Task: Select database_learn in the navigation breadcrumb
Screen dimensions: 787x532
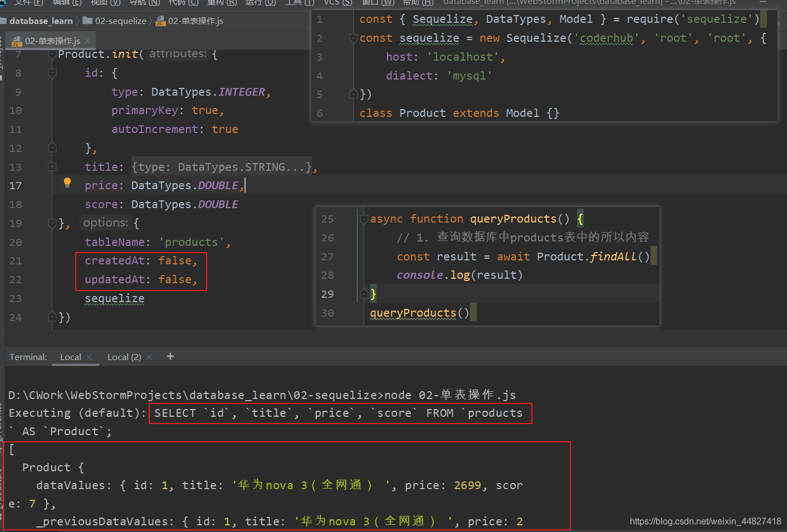Action: [x=41, y=21]
